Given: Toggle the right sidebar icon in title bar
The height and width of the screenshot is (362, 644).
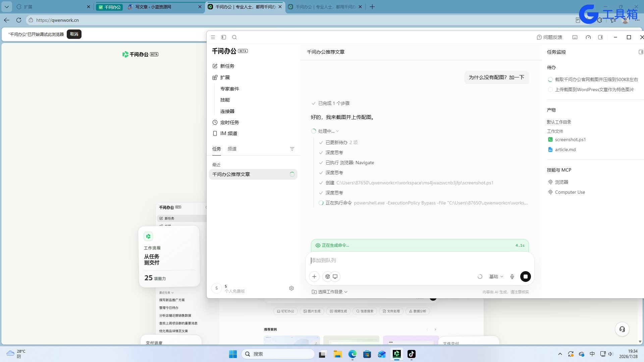Looking at the screenshot, I should point(600,37).
